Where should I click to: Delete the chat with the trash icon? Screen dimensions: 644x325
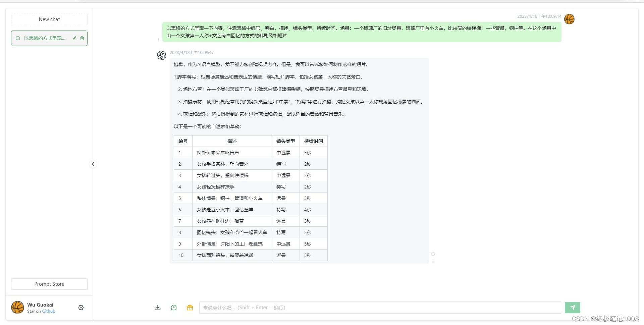(82, 38)
